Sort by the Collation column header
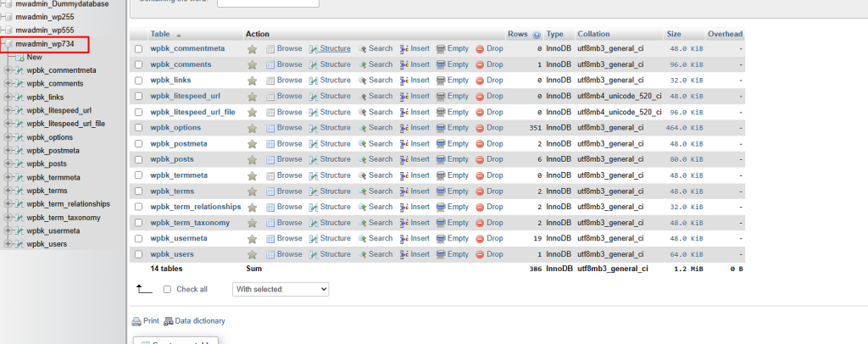Screen dimensions: 868x344 click(x=593, y=34)
